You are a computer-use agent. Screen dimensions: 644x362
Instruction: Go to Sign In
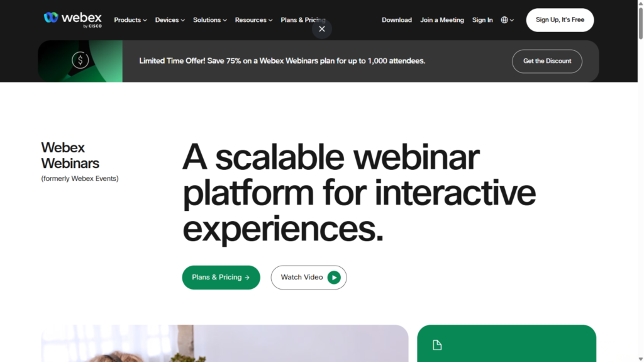click(482, 20)
